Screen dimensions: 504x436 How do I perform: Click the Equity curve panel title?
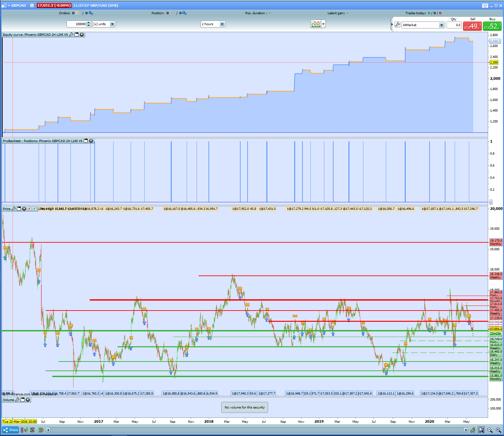(x=35, y=34)
